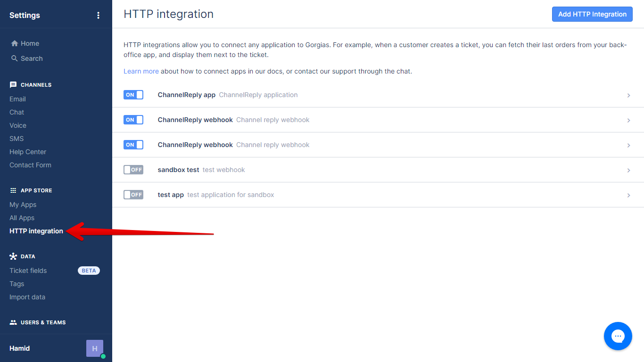Follow the Learn more docs link

click(x=141, y=71)
